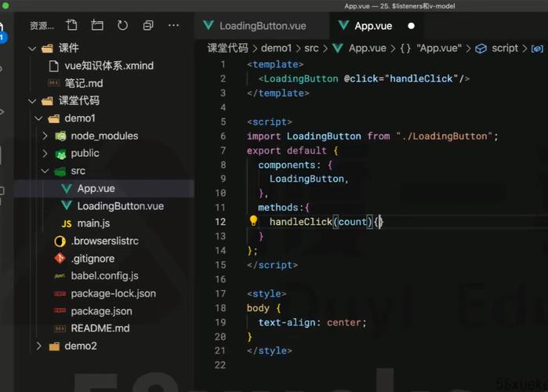This screenshot has height=392, width=548.
Task: Click the count parameter on line 12
Action: tap(352, 222)
